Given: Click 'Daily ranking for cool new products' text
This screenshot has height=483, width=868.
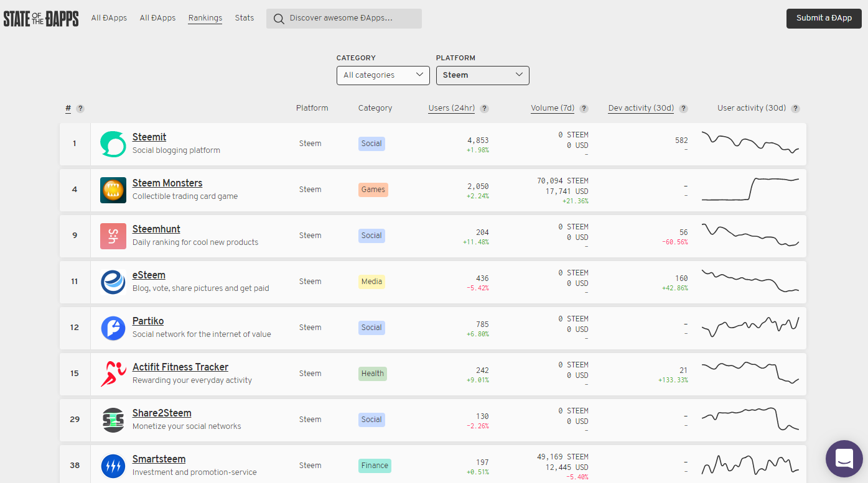Looking at the screenshot, I should pyautogui.click(x=195, y=242).
